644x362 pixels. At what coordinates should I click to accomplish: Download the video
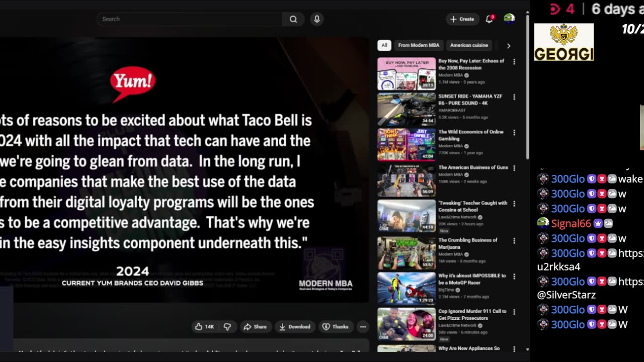tap(295, 327)
